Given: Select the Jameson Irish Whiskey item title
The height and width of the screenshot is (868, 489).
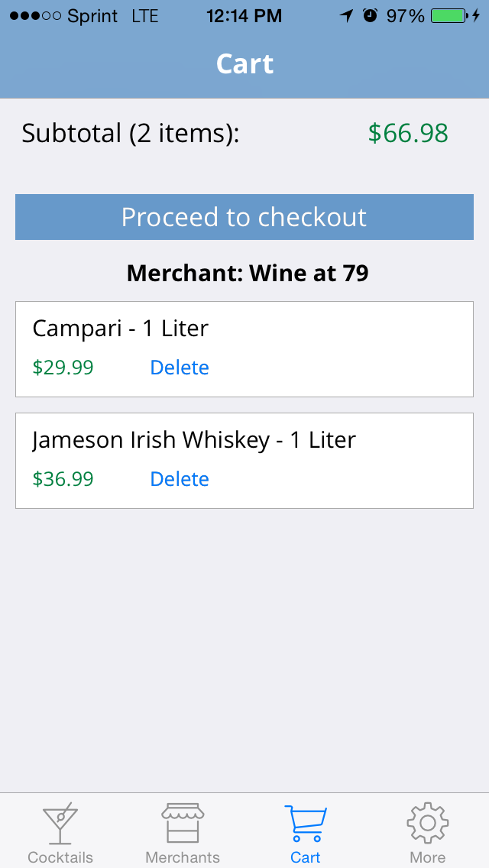Looking at the screenshot, I should click(194, 440).
